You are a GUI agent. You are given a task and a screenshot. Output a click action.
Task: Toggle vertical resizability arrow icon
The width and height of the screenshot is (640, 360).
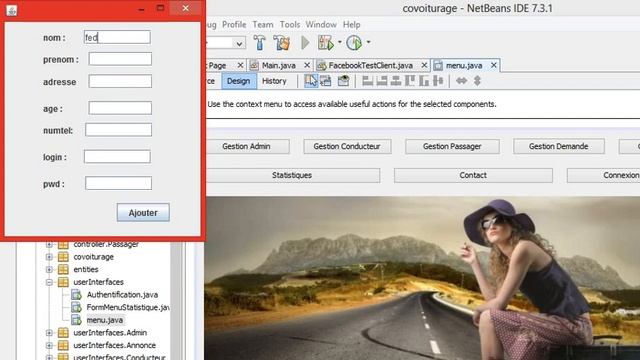477,81
